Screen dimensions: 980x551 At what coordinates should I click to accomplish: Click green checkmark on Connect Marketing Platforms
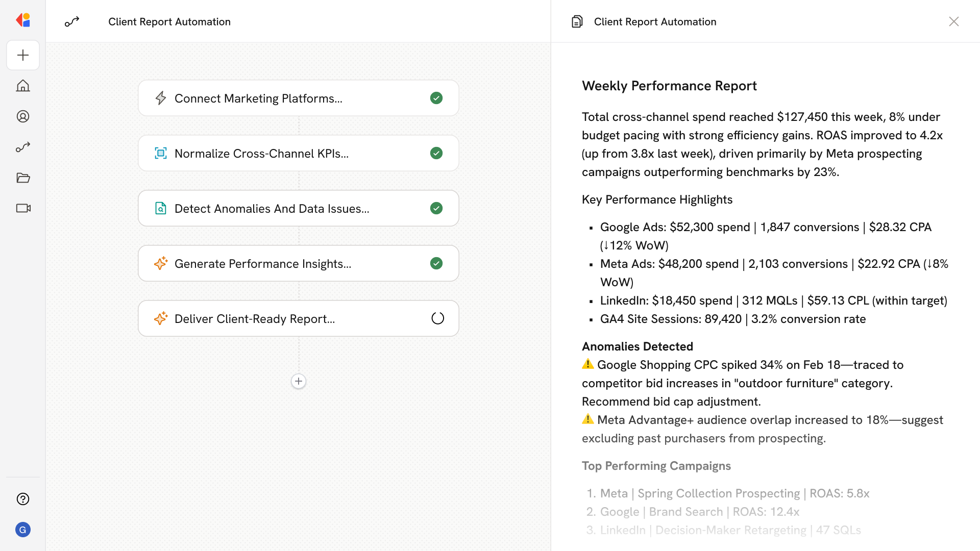tap(436, 98)
